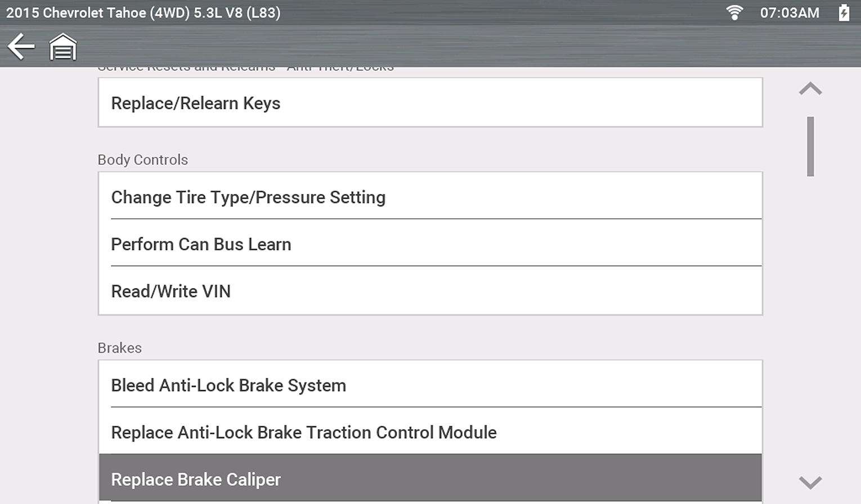Screen dimensions: 861x504
Task: Click the vehicle title bar for 2015 Chevrolet Tahoe
Action: click(x=143, y=12)
